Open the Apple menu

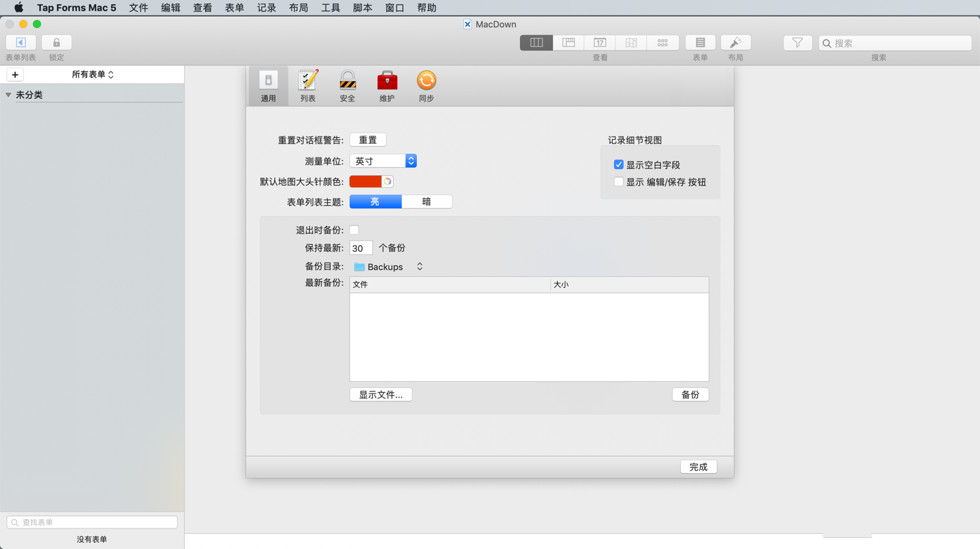[x=18, y=8]
